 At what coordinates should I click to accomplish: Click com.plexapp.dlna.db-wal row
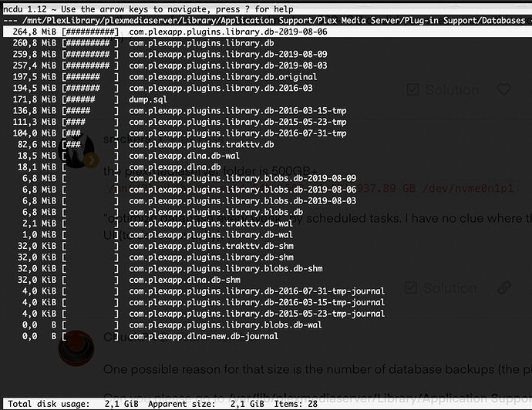click(184, 156)
